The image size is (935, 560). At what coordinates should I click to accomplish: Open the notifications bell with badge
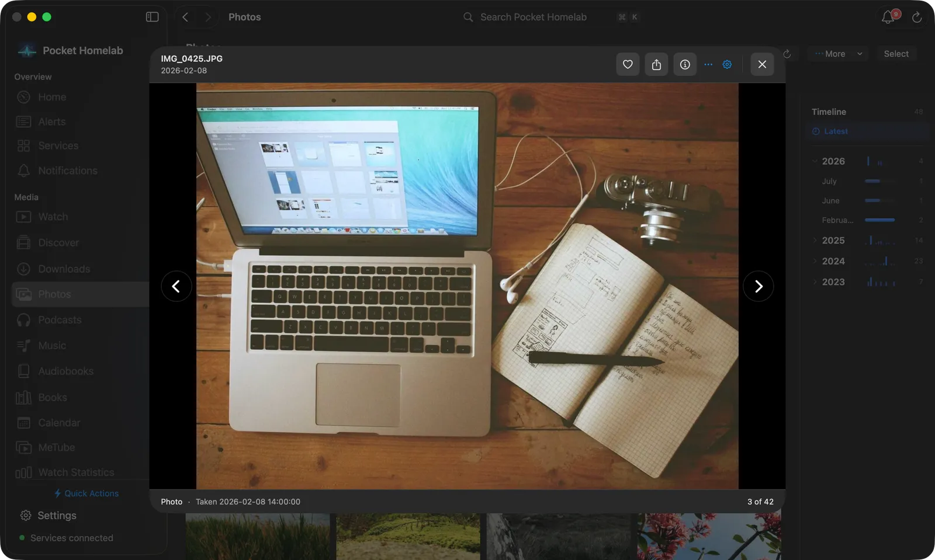click(888, 17)
